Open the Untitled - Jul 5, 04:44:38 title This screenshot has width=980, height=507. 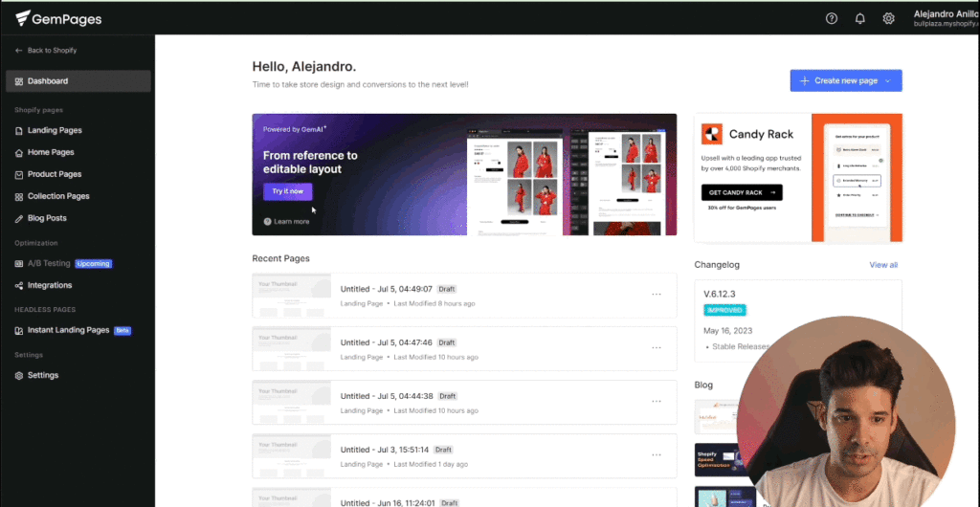(x=387, y=396)
